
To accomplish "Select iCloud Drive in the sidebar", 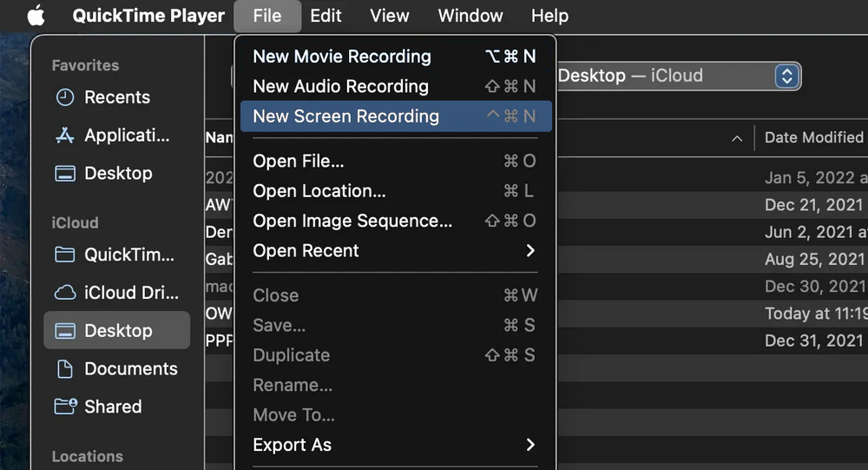I will (x=117, y=292).
